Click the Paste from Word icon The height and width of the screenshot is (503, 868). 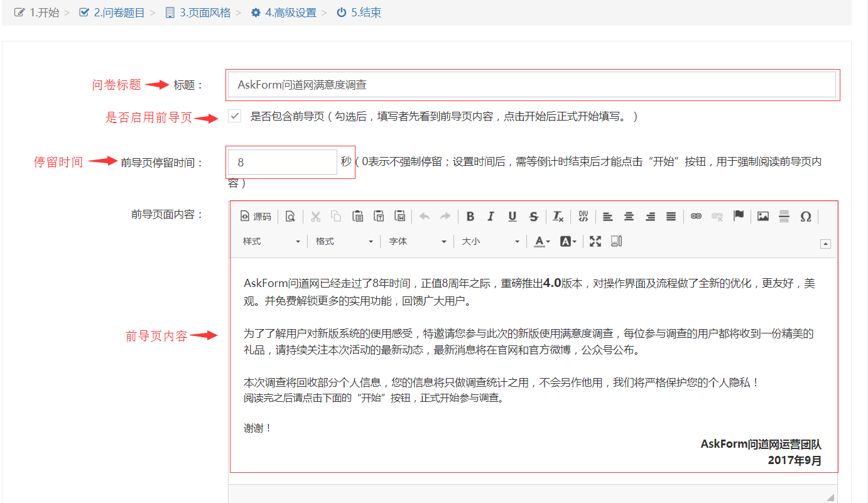click(400, 217)
